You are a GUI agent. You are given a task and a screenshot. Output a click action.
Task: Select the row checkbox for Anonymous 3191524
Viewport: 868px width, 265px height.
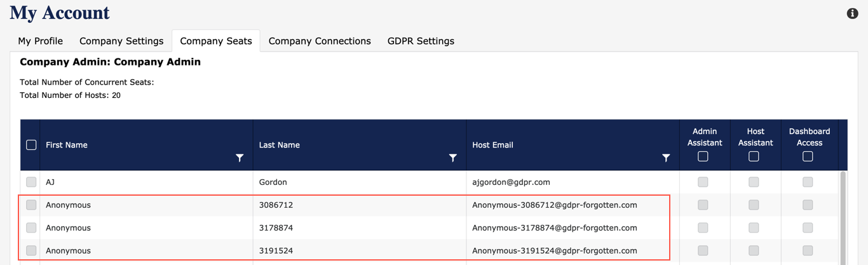click(31, 250)
